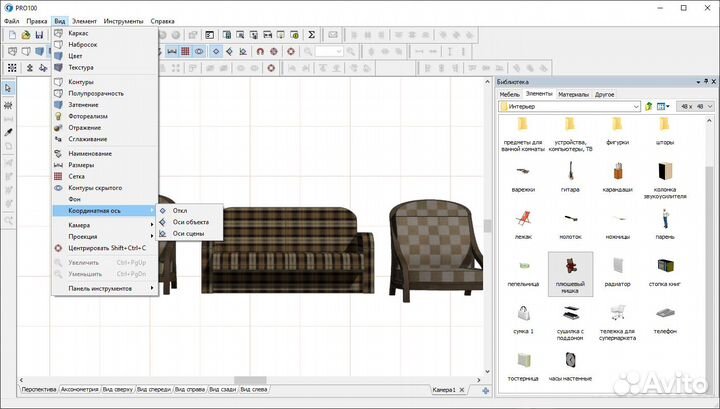The width and height of the screenshot is (720, 409).
Task: Open the шторы folder in library
Action: coord(664,130)
